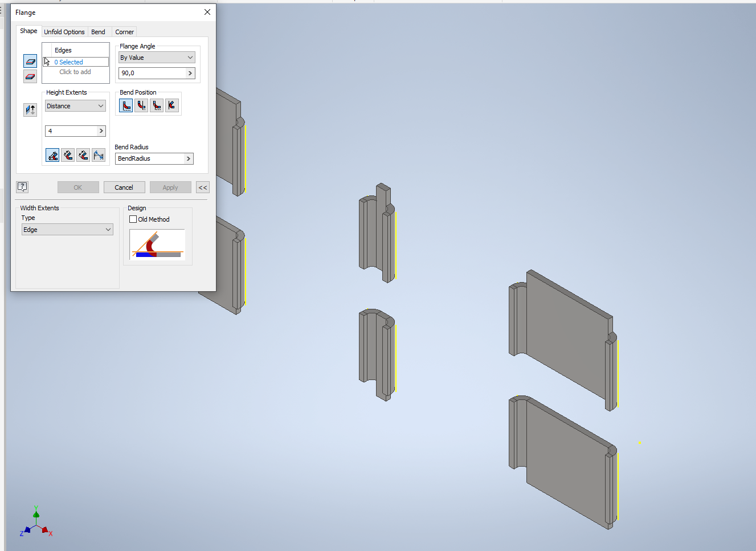This screenshot has width=756, height=551.
Task: Click the Cancel button
Action: tap(124, 187)
